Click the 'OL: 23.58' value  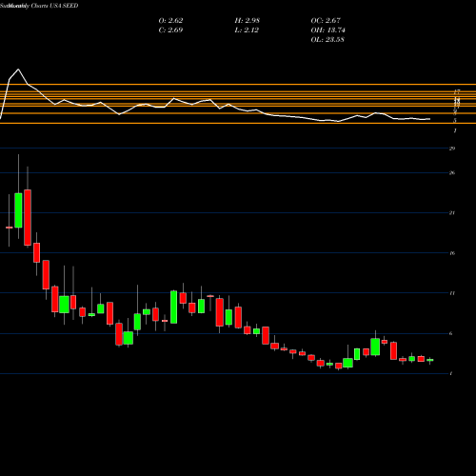coord(327,39)
